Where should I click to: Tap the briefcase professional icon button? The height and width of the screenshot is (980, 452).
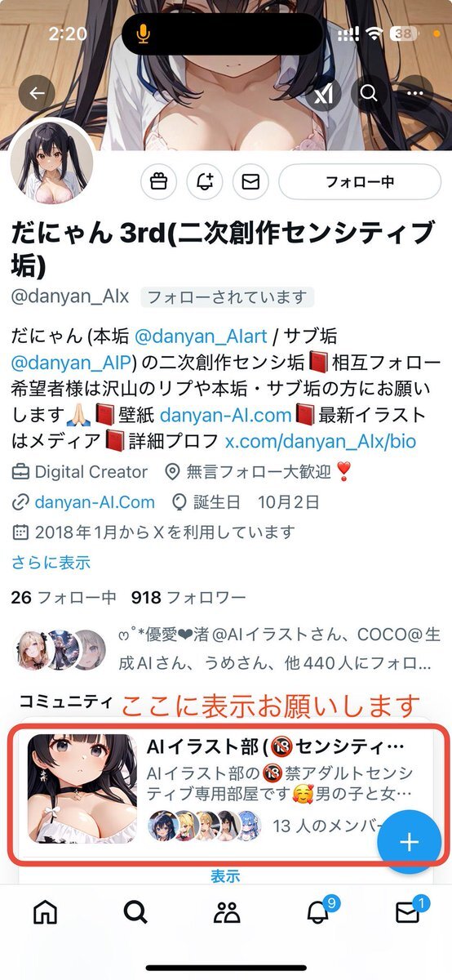[x=158, y=182]
